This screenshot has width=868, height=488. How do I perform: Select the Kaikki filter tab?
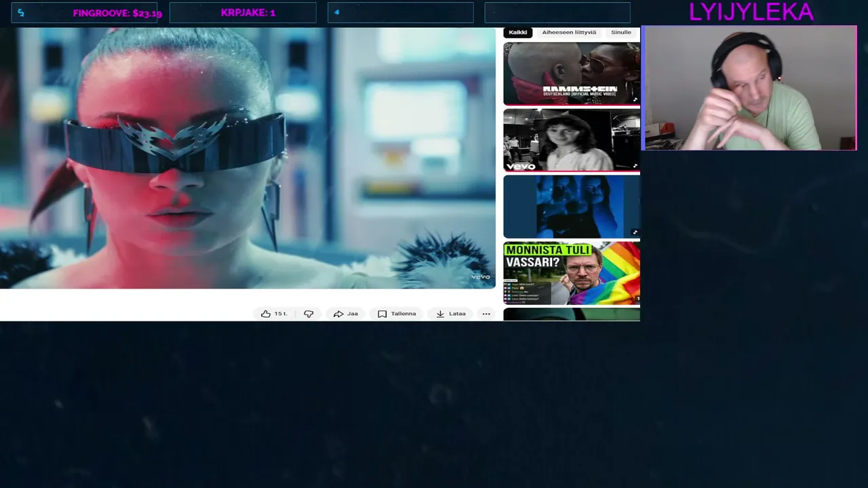(518, 33)
